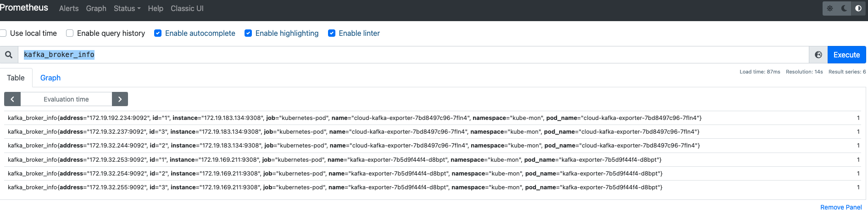Select browser-preferred theme contrast icon
The image size is (868, 221).
[858, 8]
